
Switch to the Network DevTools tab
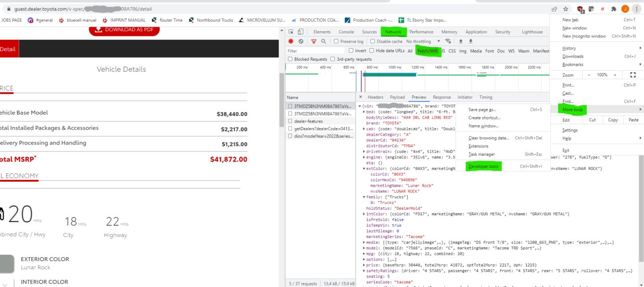(393, 32)
